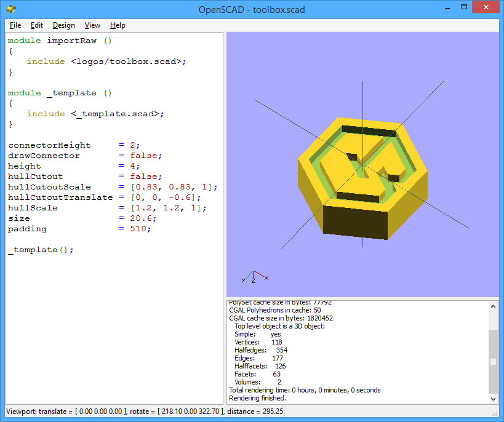Click the hullCutout variable name
504x422 pixels.
35,177
